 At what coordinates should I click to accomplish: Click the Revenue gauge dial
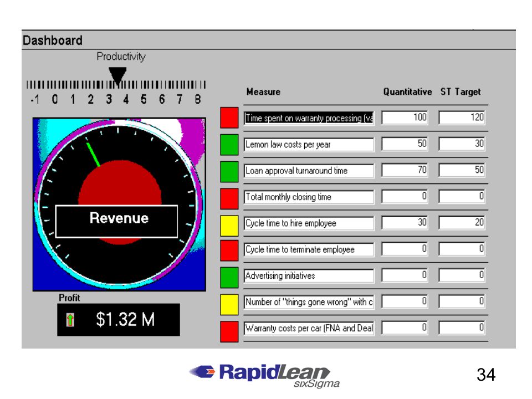click(119, 204)
